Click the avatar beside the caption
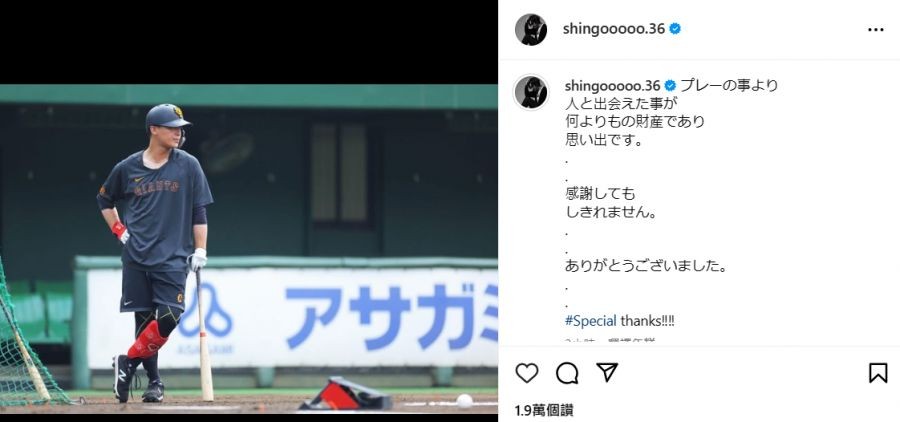Image resolution: width=900 pixels, height=422 pixels. click(x=530, y=92)
